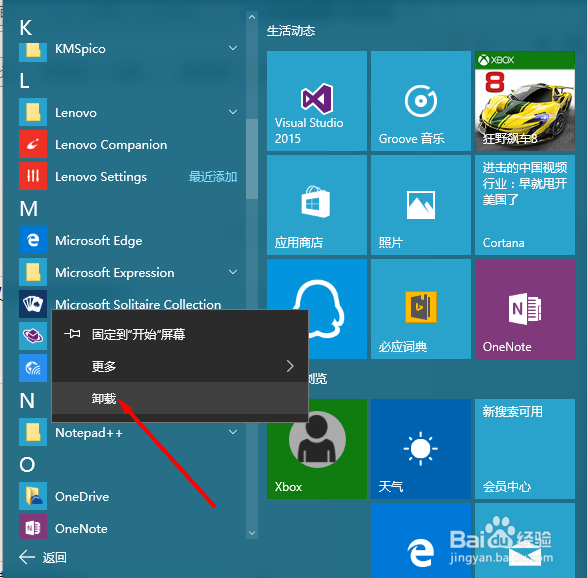
Task: Open the Groove 音乐 tile
Action: (x=421, y=101)
